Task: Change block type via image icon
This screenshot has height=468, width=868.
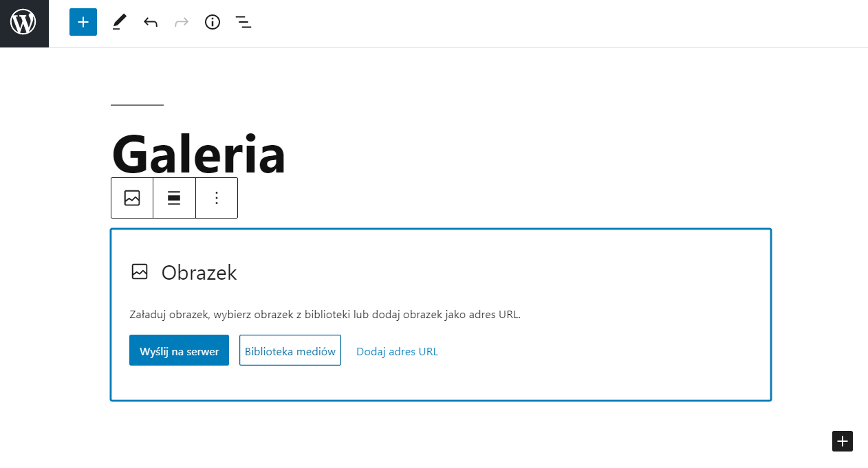Action: [132, 198]
